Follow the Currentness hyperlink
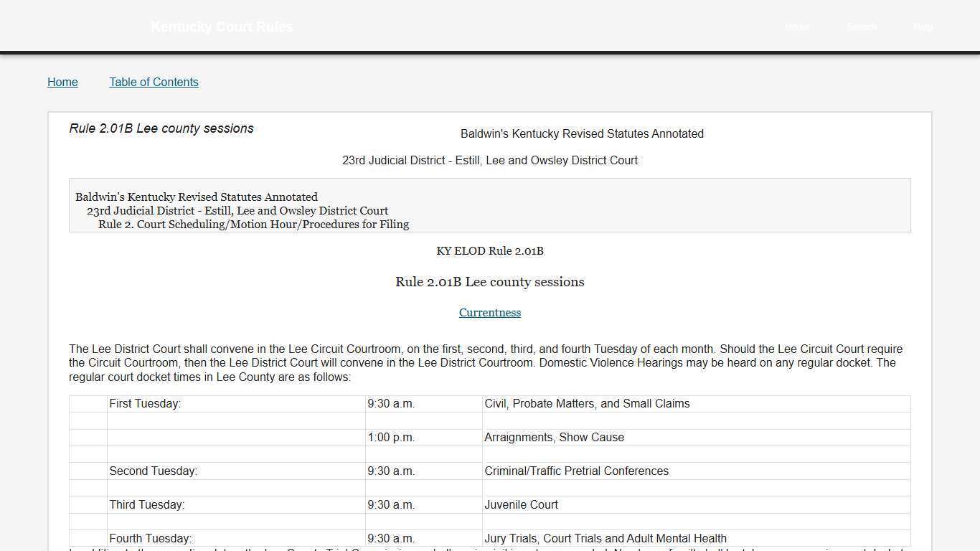The width and height of the screenshot is (980, 551). 490,312
